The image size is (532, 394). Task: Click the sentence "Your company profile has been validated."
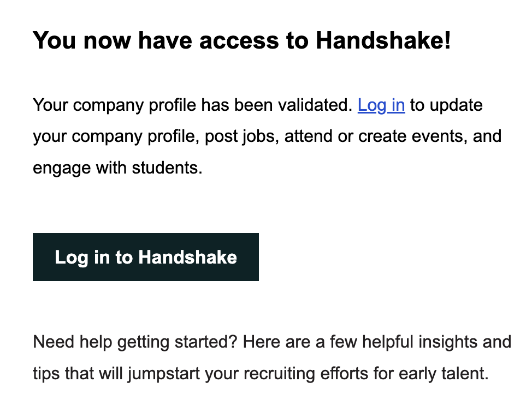[x=193, y=105]
